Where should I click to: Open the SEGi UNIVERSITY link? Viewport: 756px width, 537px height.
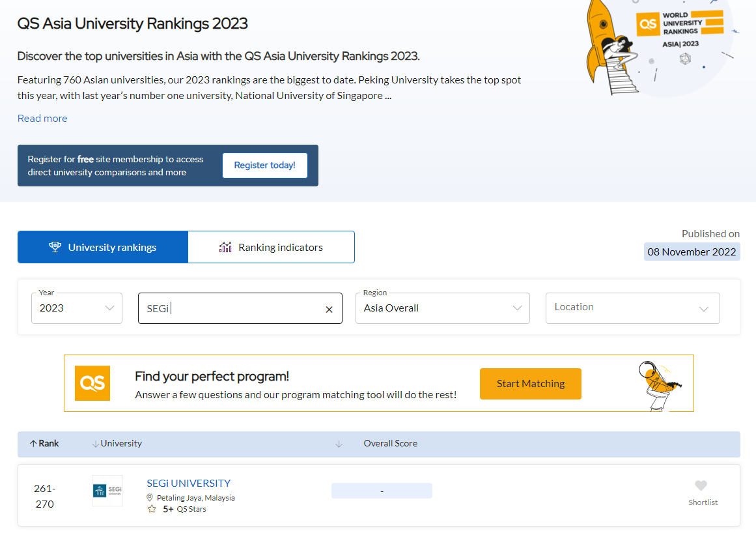click(x=189, y=483)
